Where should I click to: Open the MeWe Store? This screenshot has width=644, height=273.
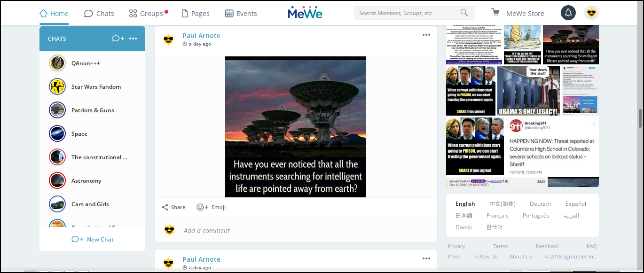pyautogui.click(x=525, y=14)
